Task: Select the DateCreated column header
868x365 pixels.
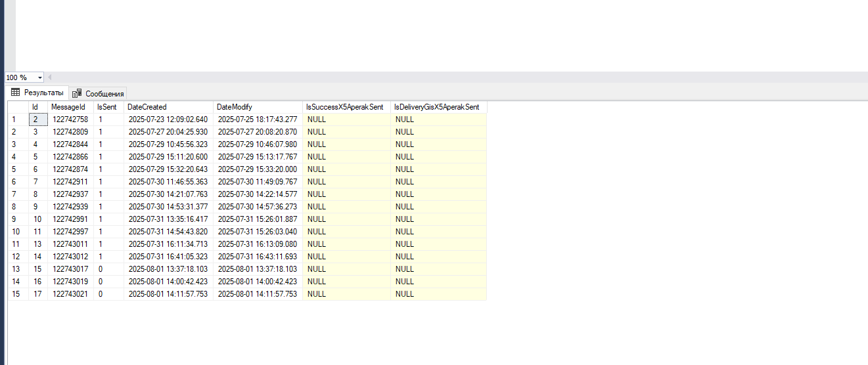Action: pos(169,107)
